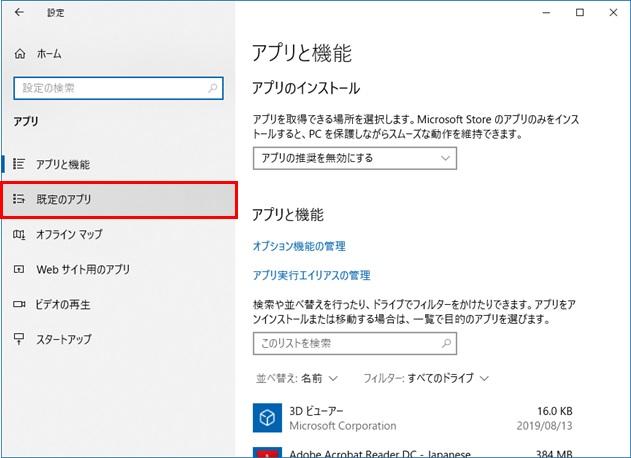The width and height of the screenshot is (631, 458).
Task: Minimize the 設定 window
Action: pos(546,12)
